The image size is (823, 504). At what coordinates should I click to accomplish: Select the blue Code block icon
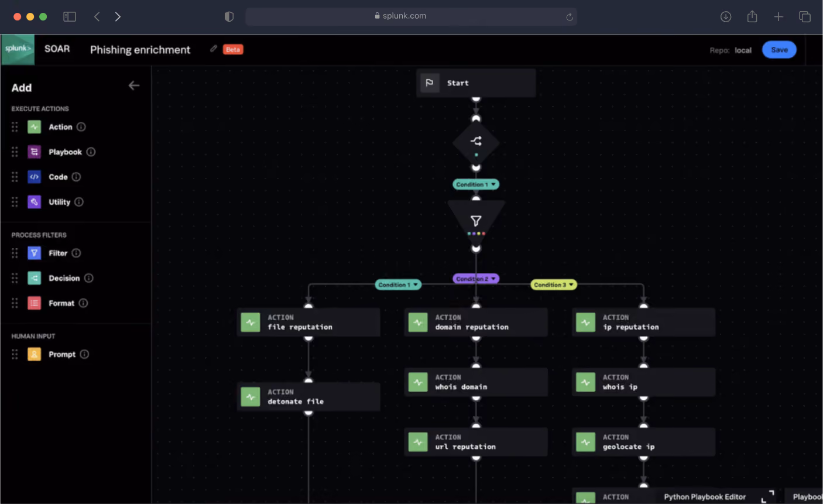[x=35, y=177]
